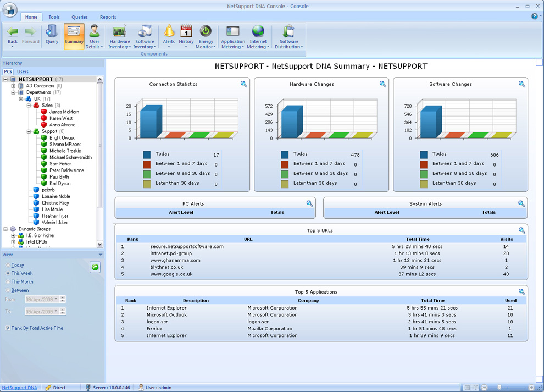Open the NetSupport DNA application orb menu
Screen dimensions: 544x392
pyautogui.click(x=10, y=9)
